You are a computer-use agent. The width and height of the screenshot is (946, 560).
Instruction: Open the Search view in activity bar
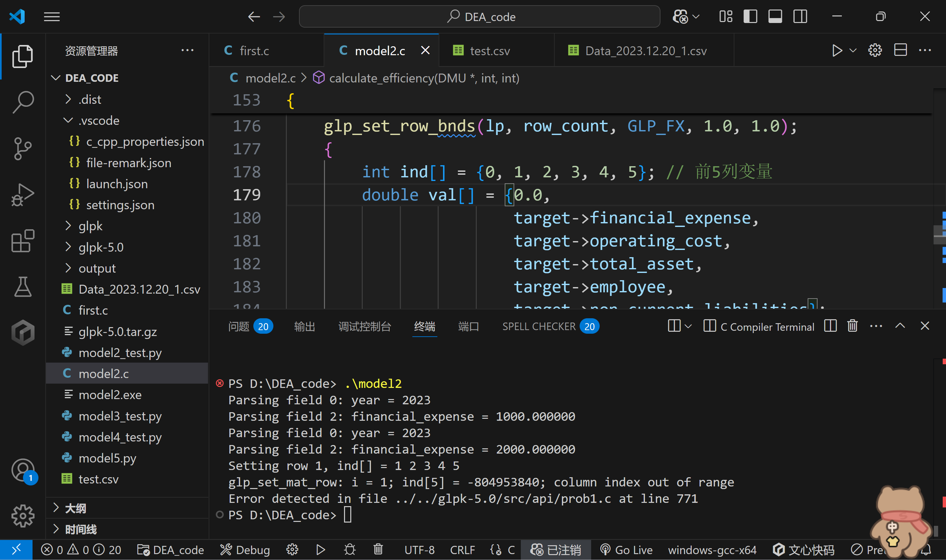pos(23,102)
